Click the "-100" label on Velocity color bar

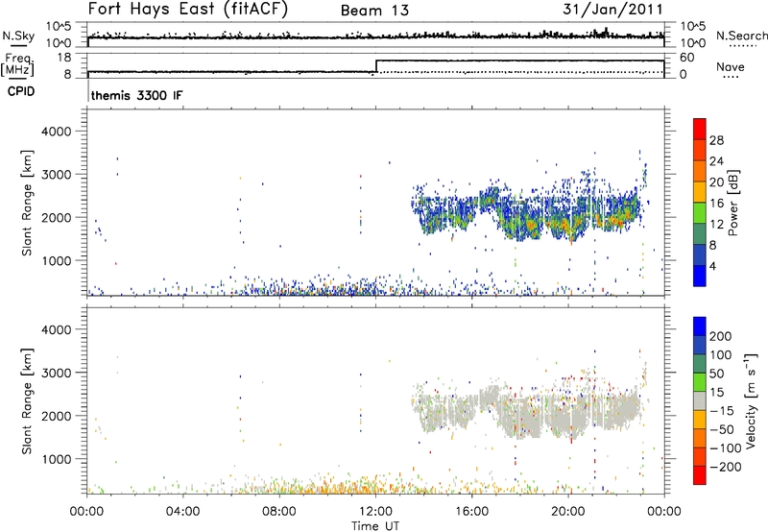726,448
